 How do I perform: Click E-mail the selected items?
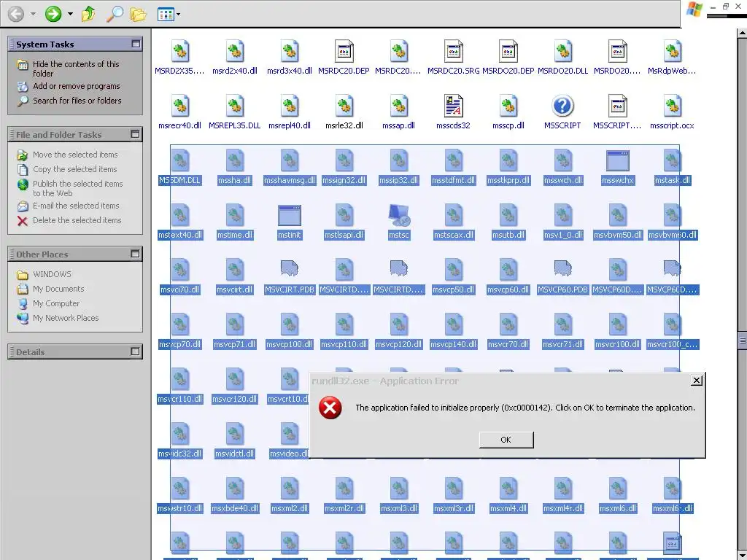pos(76,206)
